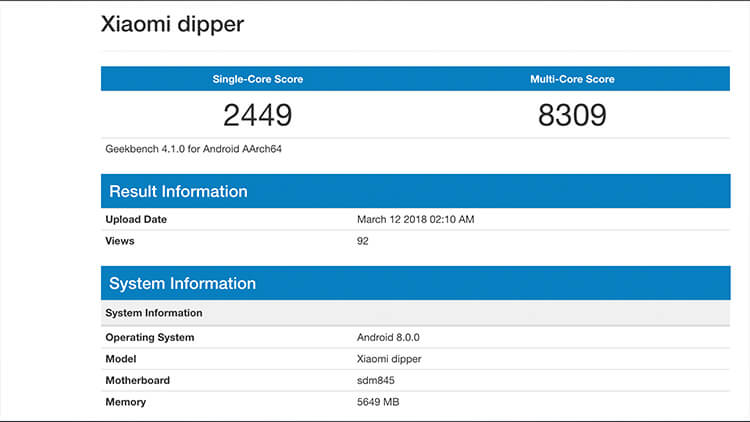Click the Android 8.0.0 value
The image size is (750, 422).
(x=390, y=337)
